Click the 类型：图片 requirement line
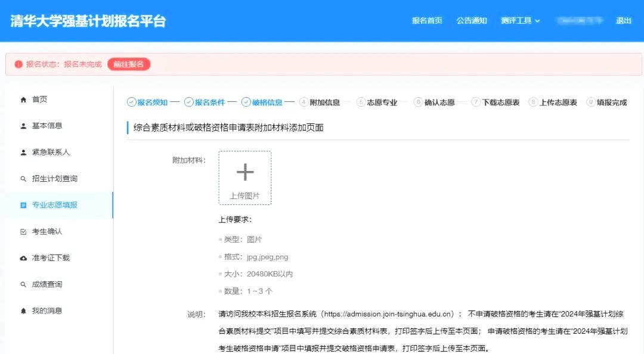Viewport: 644px width, 354px height. [243, 240]
